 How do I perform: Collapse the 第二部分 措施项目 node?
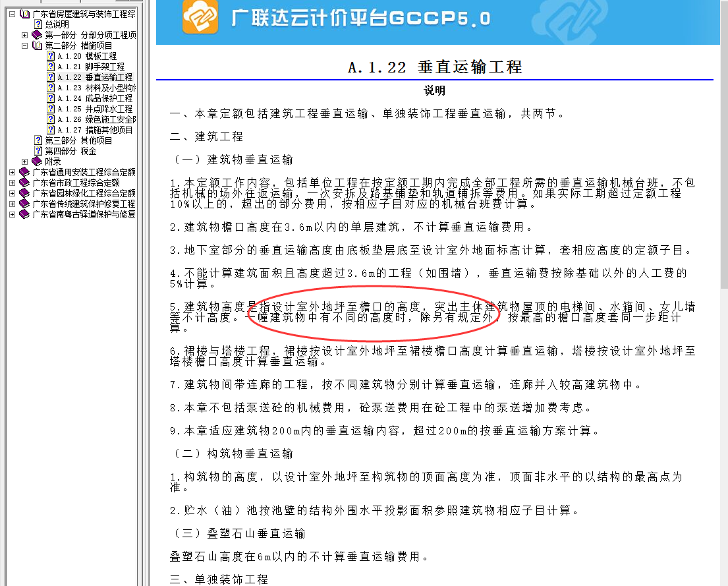pyautogui.click(x=24, y=45)
